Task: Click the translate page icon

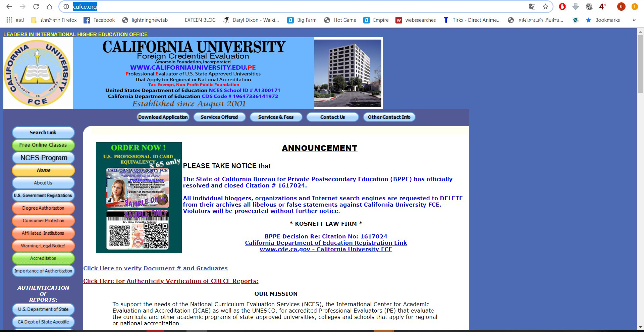Action: [532, 7]
